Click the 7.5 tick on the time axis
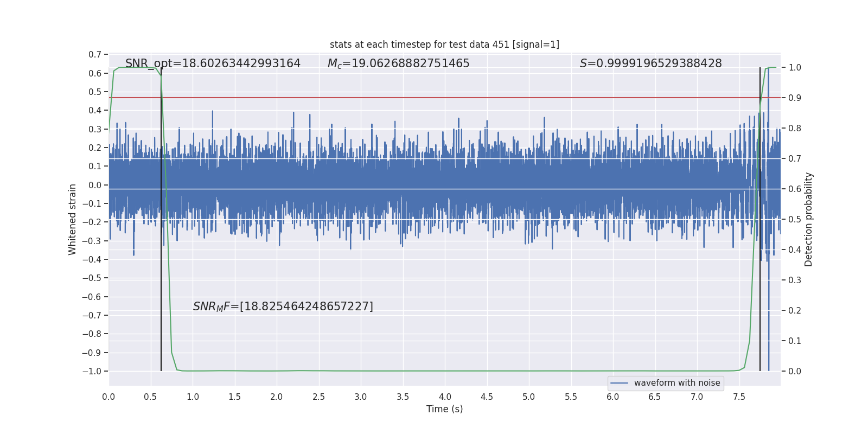Image resolution: width=868 pixels, height=434 pixels. pyautogui.click(x=739, y=397)
